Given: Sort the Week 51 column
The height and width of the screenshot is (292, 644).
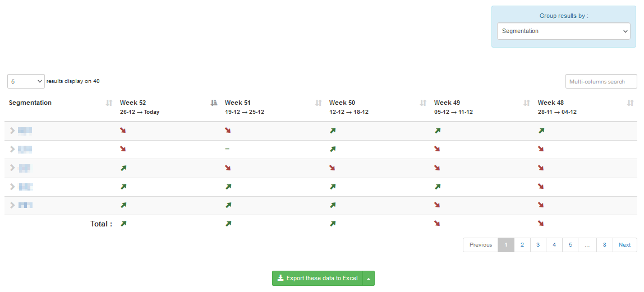Looking at the screenshot, I should pos(319,103).
